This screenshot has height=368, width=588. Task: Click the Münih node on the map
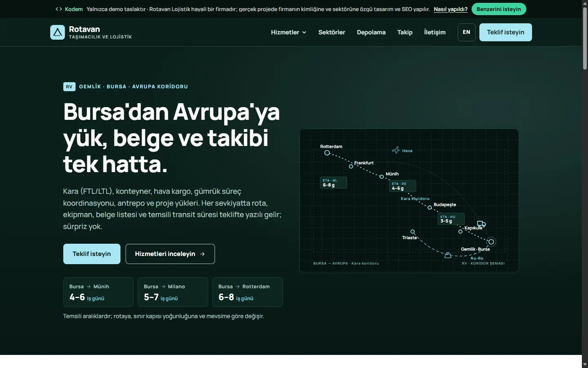[x=382, y=177]
